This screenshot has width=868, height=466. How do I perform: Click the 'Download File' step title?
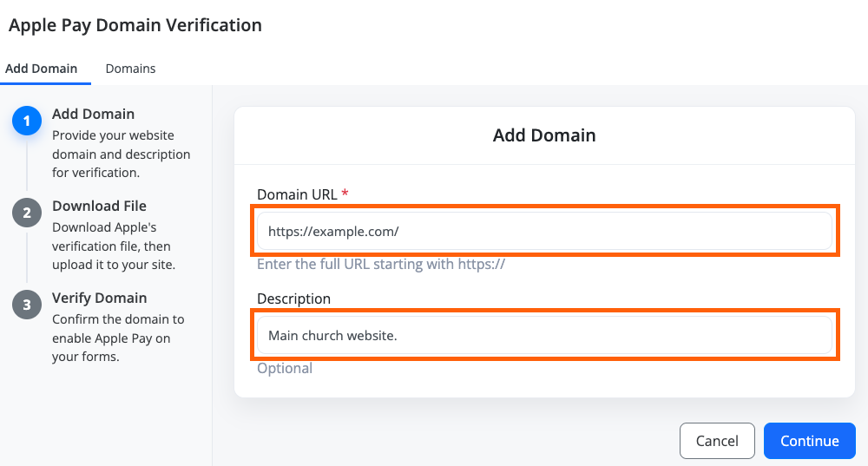99,206
